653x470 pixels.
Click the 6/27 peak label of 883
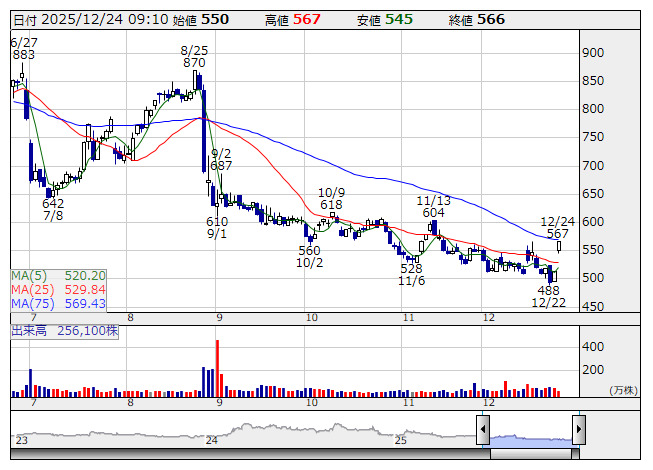pyautogui.click(x=24, y=55)
